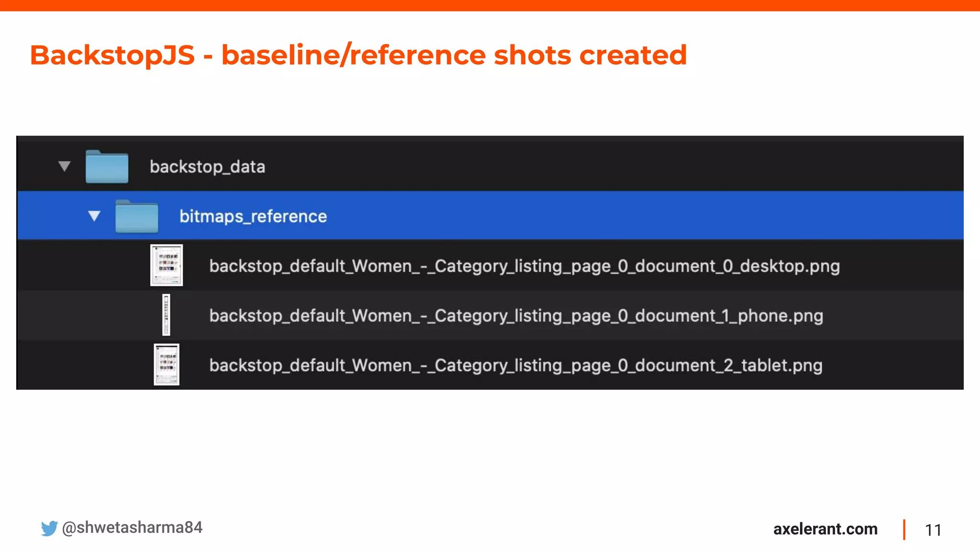Image resolution: width=980 pixels, height=551 pixels.
Task: Click the phone.png file thumbnail
Action: [166, 315]
